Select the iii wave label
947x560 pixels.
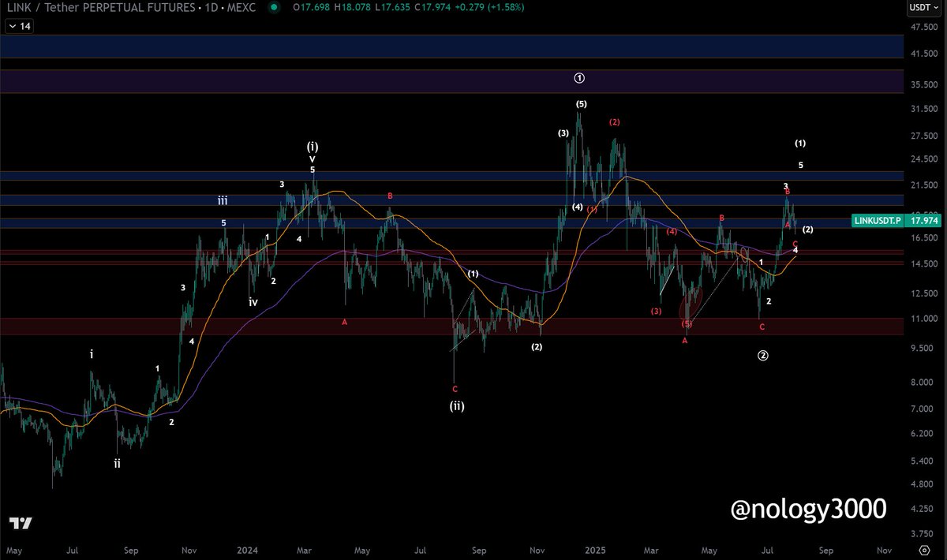coord(223,202)
